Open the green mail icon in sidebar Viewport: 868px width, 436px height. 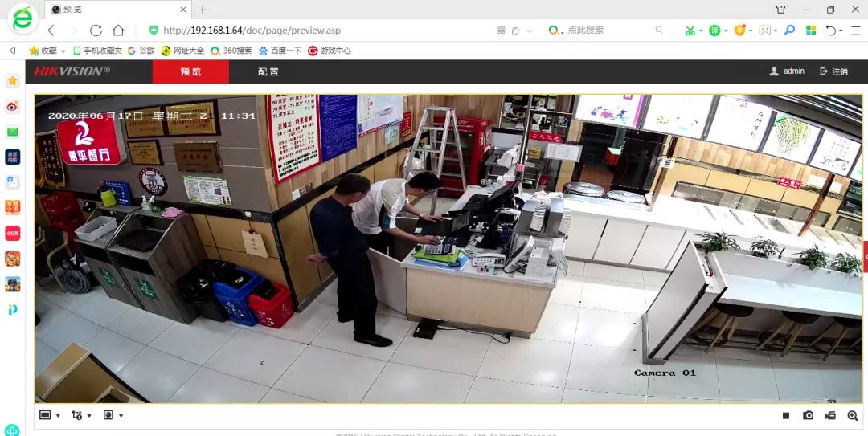point(13,132)
